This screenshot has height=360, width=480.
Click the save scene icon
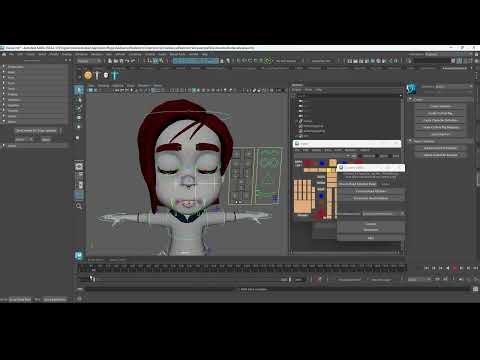121,61
